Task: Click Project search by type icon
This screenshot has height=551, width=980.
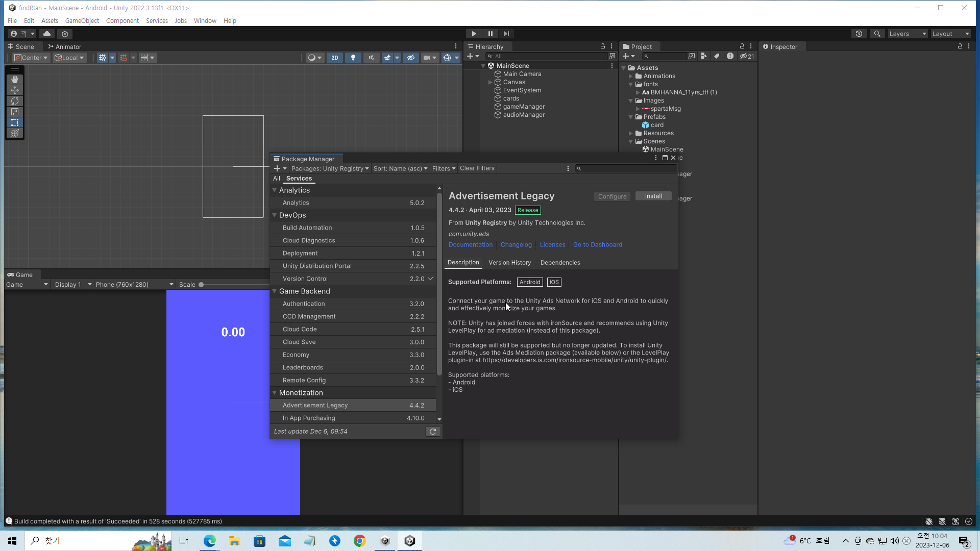Action: pos(704,56)
